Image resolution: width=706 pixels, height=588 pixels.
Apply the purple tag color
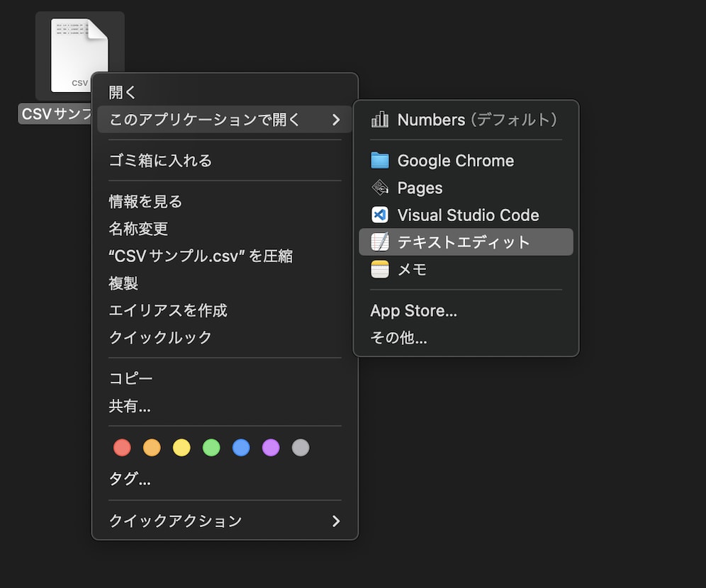tap(271, 448)
